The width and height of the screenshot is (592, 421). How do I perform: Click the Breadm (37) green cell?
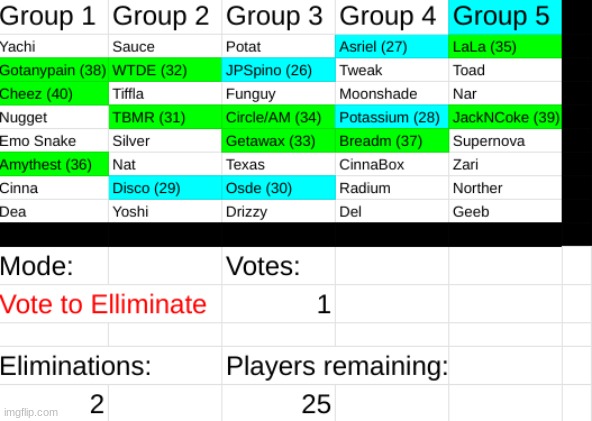[392, 141]
